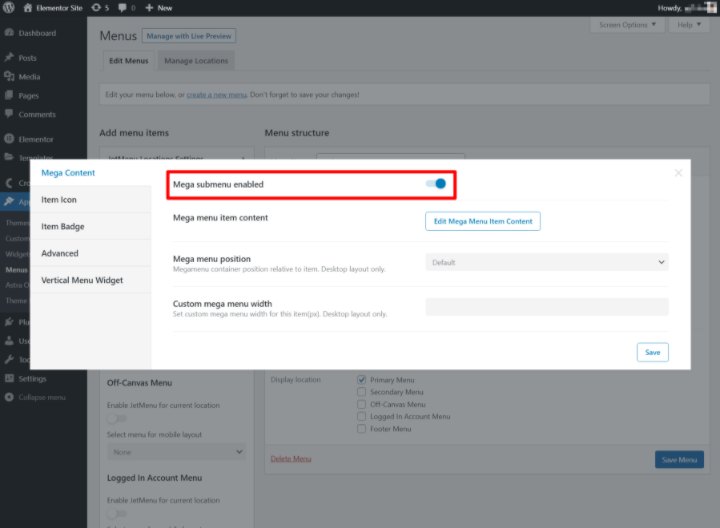This screenshot has width=720, height=528.
Task: Open the Templates folder icon
Action: (9, 157)
